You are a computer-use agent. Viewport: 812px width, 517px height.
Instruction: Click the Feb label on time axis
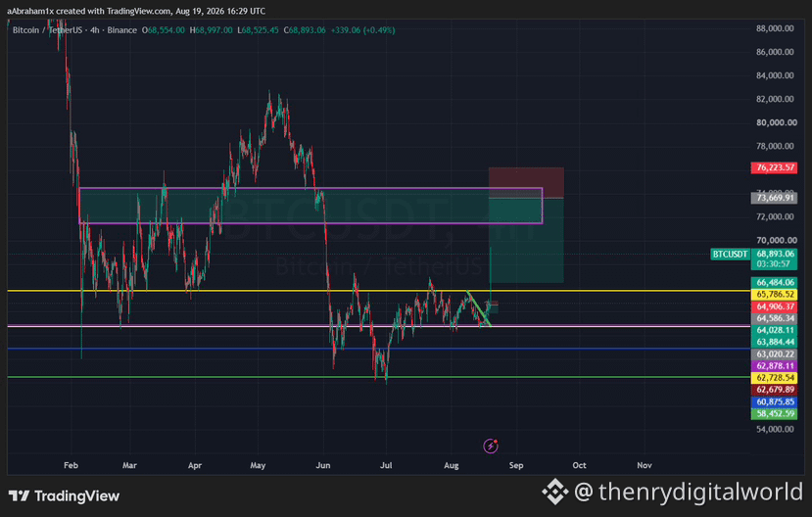[x=71, y=465]
